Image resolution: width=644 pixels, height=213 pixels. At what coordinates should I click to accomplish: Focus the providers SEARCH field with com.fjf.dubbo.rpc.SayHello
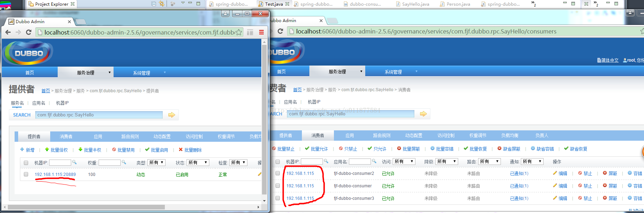point(99,115)
